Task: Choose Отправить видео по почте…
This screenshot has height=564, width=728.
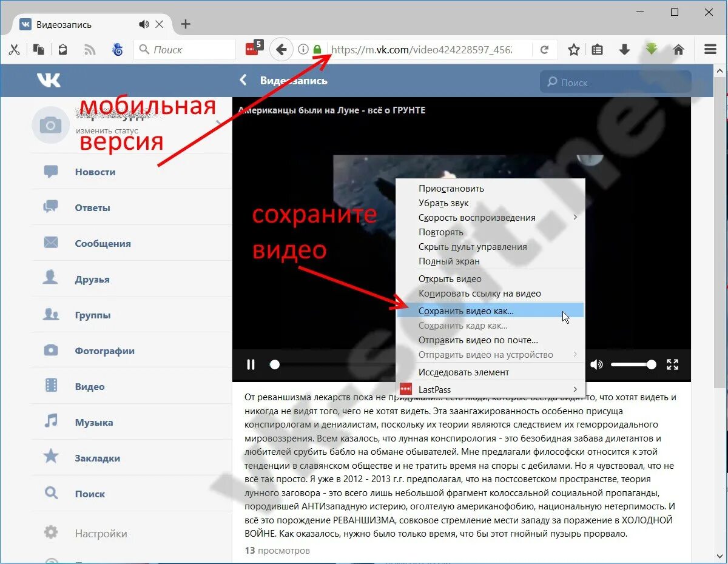Action: (490, 340)
